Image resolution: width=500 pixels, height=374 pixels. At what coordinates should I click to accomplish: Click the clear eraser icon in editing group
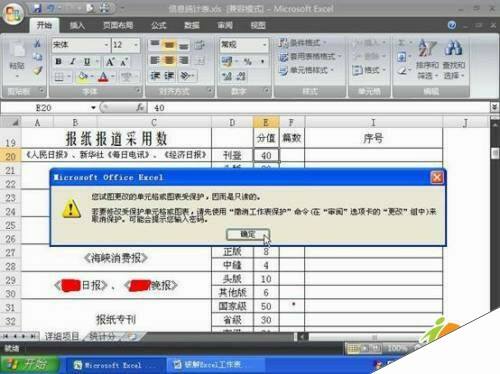point(402,71)
